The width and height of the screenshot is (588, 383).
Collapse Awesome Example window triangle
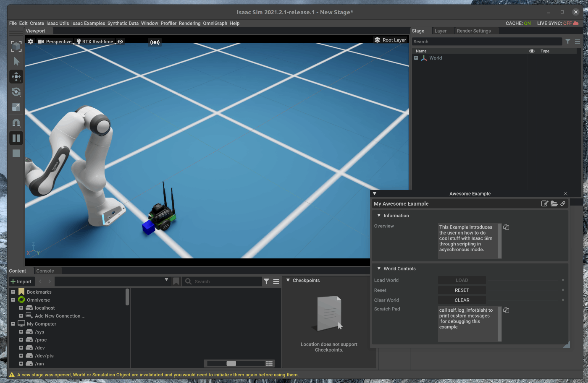tap(375, 193)
